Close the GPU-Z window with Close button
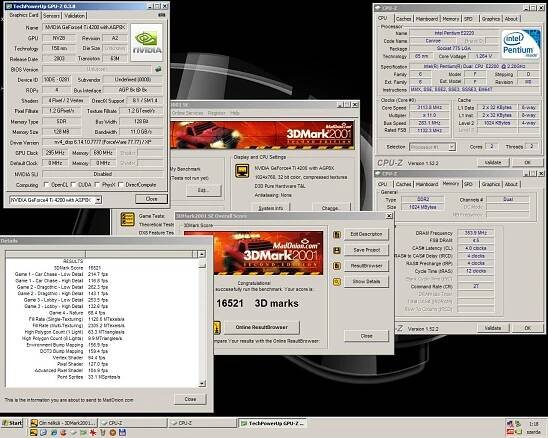548x438 pixels. (151, 199)
